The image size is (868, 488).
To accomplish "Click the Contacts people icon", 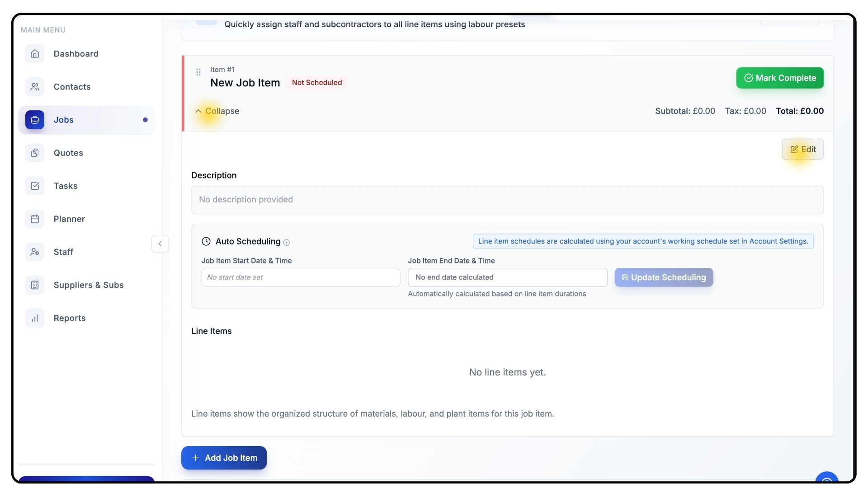I will tap(35, 87).
